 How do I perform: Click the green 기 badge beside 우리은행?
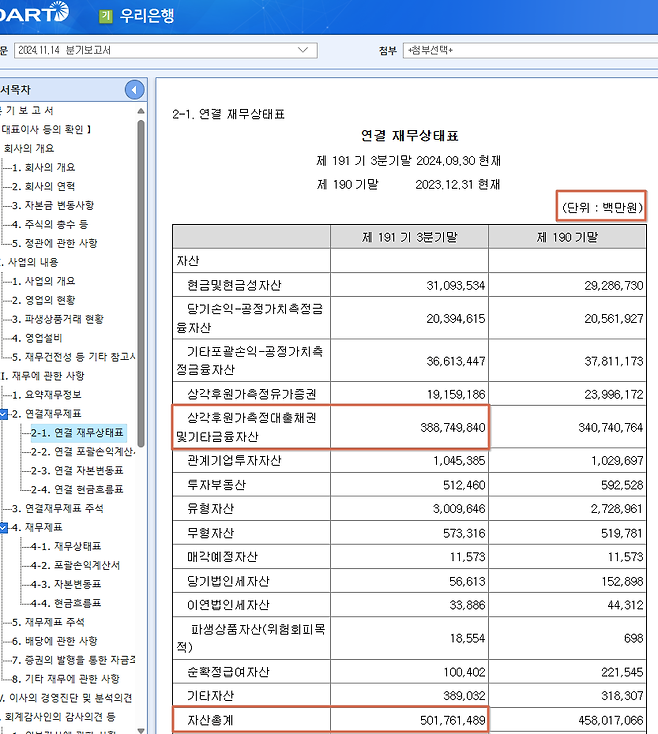tap(106, 16)
